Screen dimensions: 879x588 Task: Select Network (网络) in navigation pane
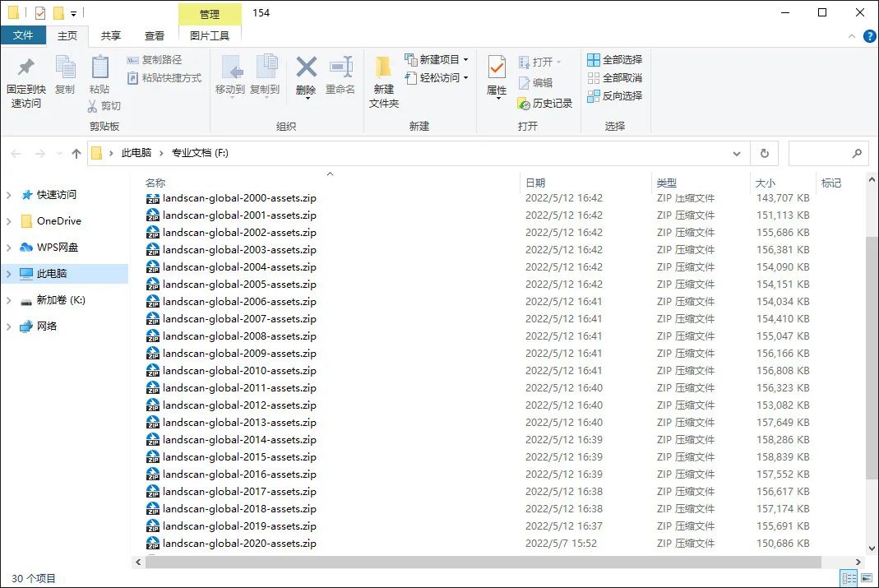point(47,326)
